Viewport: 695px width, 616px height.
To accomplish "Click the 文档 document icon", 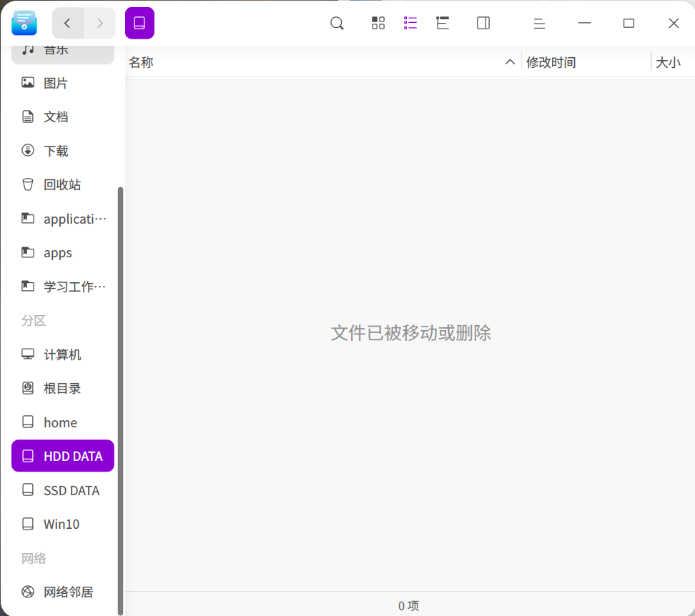I will coord(27,116).
